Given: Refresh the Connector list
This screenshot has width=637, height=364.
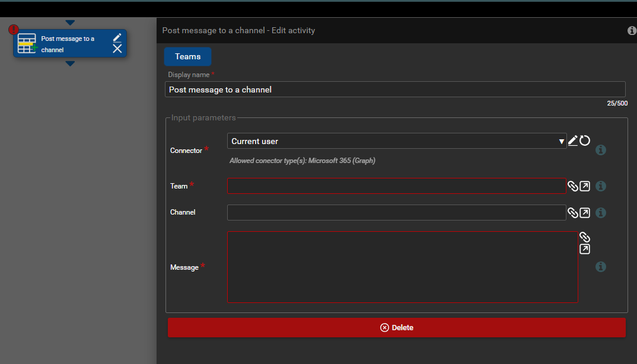Looking at the screenshot, I should [x=585, y=141].
